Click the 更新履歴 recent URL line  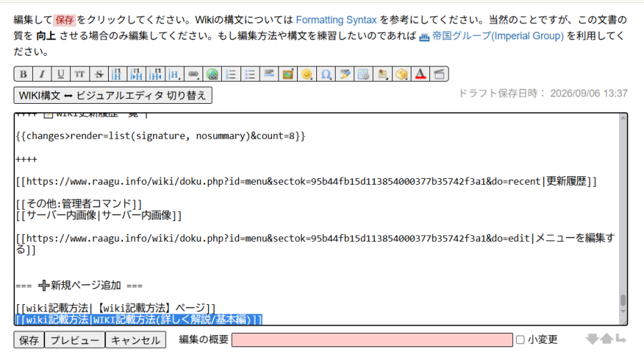306,181
